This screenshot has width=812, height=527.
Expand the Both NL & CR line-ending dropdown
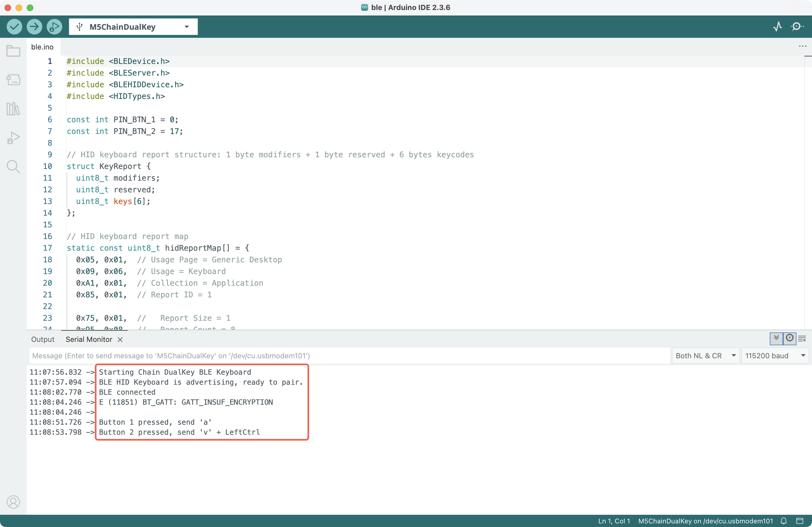705,356
